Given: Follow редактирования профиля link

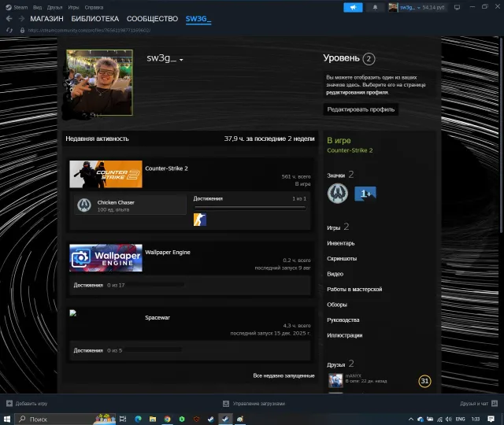Looking at the screenshot, I should pyautogui.click(x=357, y=93).
